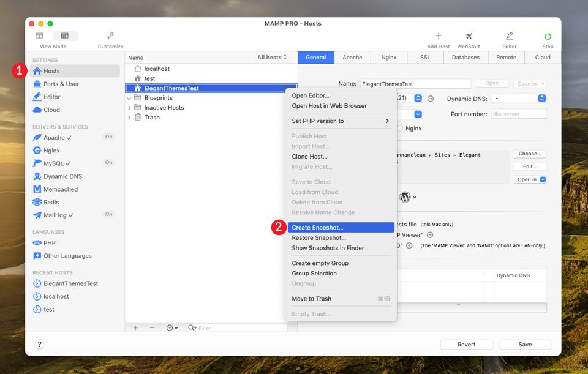Image resolution: width=588 pixels, height=374 pixels.
Task: Click the WordPress icon in the General panel
Action: pos(405,197)
